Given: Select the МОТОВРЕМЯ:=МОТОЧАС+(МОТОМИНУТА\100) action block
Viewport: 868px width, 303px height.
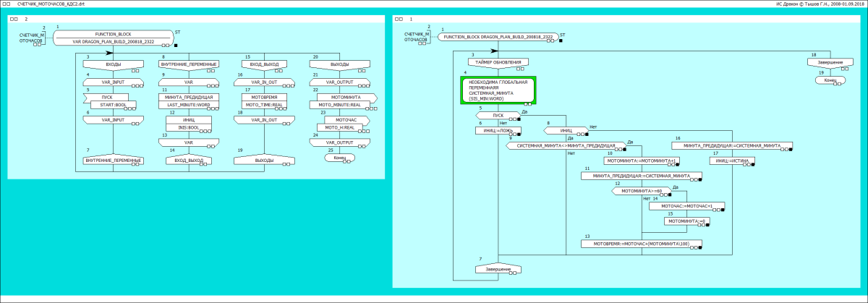Looking at the screenshot, I should click(x=642, y=244).
